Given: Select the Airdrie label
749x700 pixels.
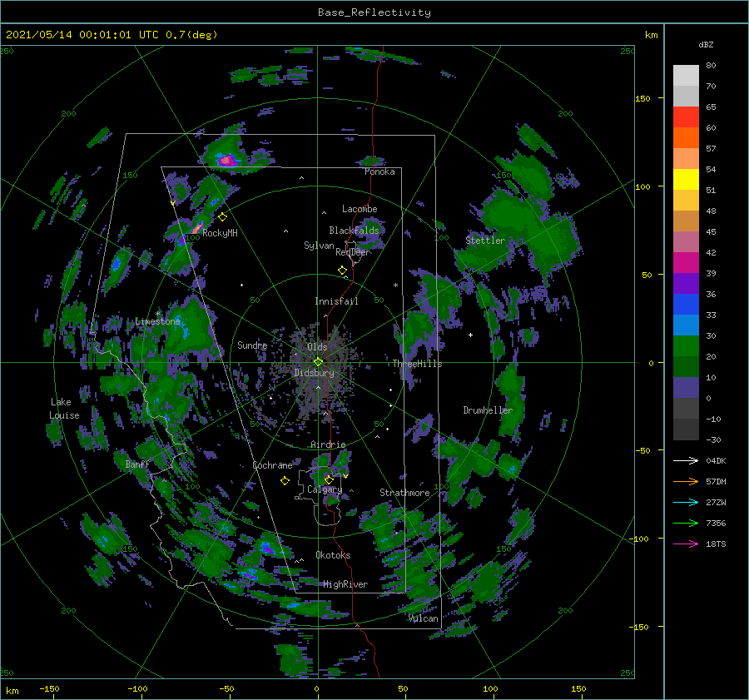Looking at the screenshot, I should point(328,444).
